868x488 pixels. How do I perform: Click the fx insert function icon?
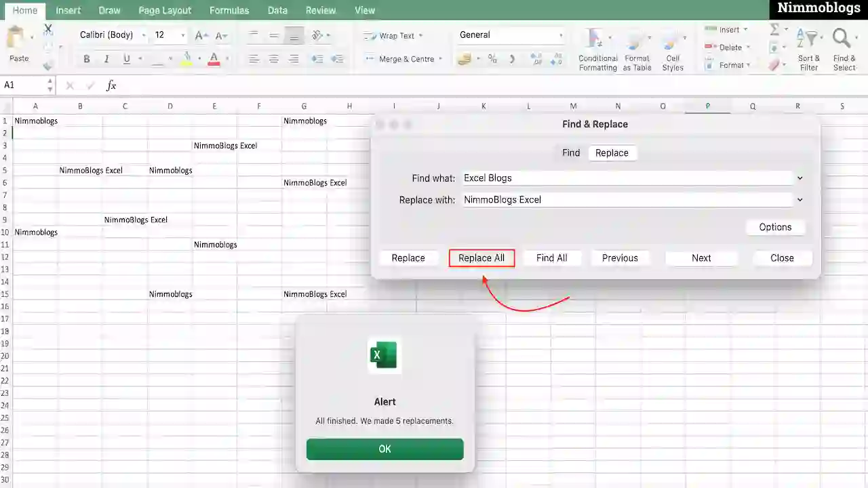tap(111, 85)
